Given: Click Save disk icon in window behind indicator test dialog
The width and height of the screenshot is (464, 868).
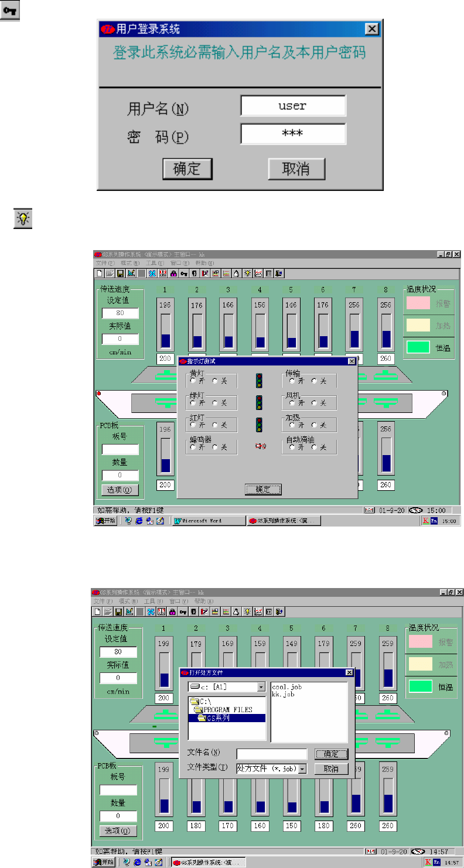Looking at the screenshot, I should 120,273.
